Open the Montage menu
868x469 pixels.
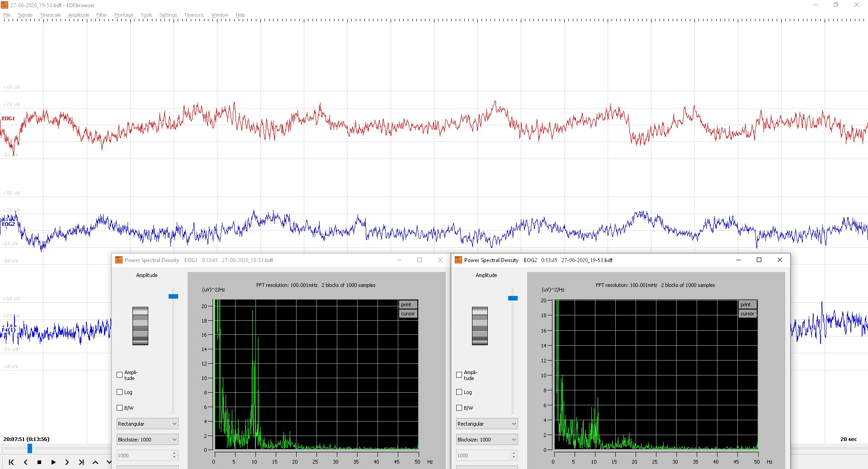click(124, 15)
